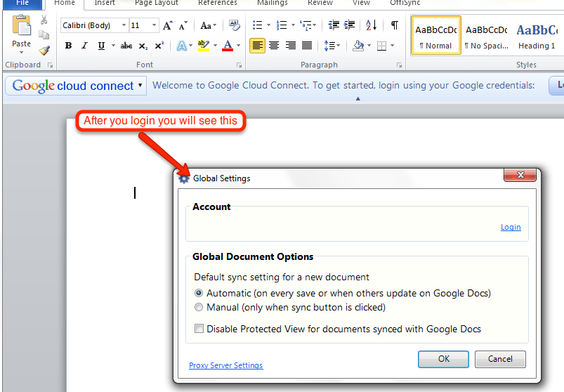Apply Strikethrough formatting
The image size is (564, 392).
pyautogui.click(x=126, y=46)
